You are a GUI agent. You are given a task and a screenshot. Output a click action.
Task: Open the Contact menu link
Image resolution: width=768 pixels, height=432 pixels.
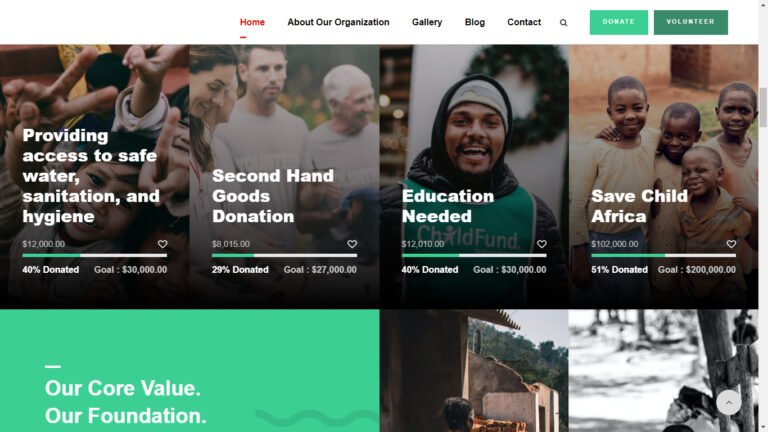pos(524,22)
